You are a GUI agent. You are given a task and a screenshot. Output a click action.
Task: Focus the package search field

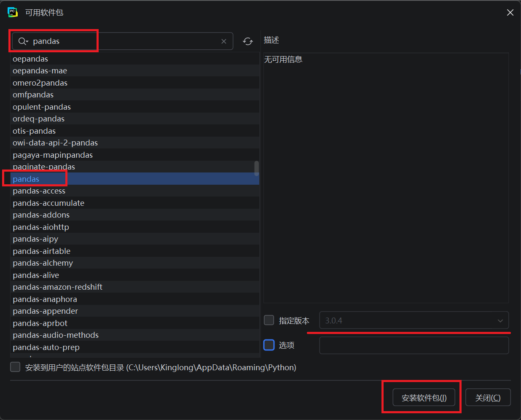click(123, 41)
